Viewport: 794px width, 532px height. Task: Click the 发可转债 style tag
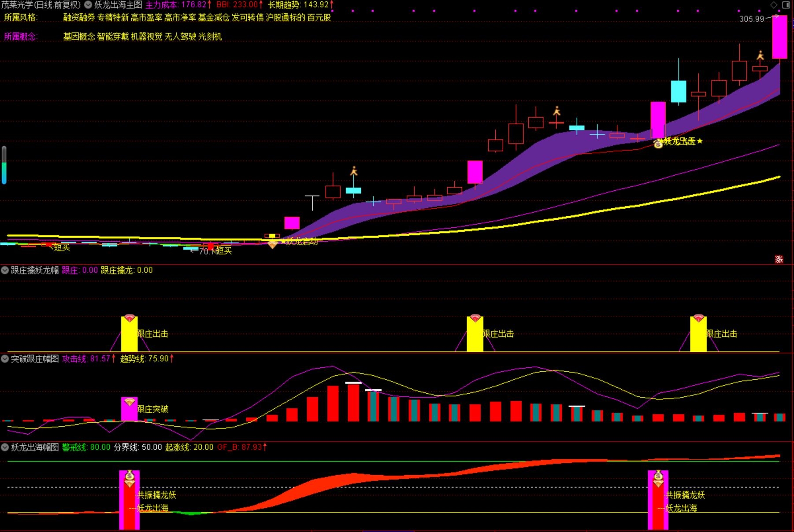pyautogui.click(x=248, y=18)
